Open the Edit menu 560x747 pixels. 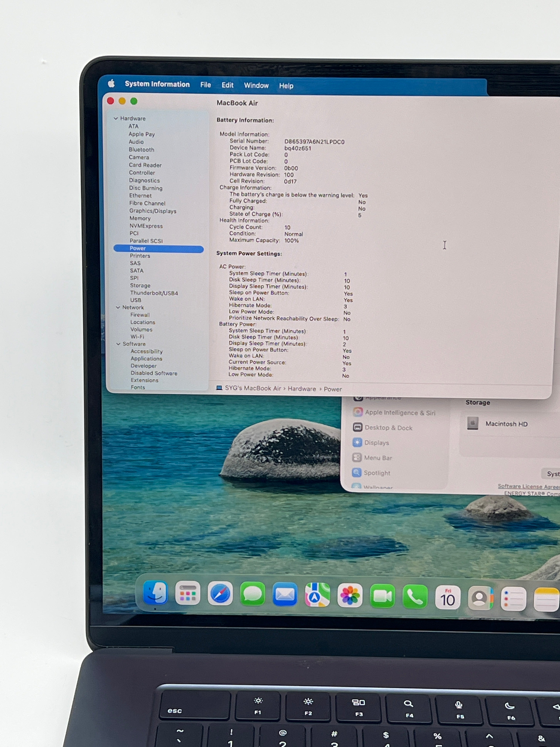coord(228,85)
